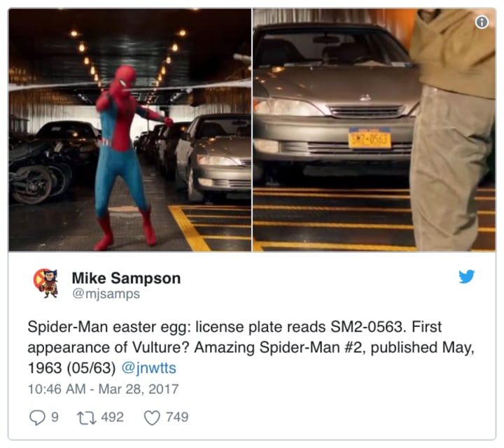This screenshot has width=504, height=448.
Task: Click the retweet arrows icon
Action: pos(87,417)
